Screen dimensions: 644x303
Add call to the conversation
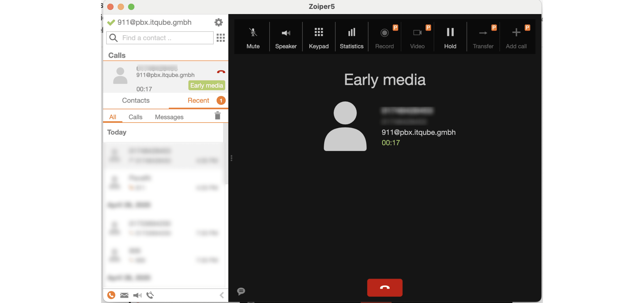coord(516,37)
